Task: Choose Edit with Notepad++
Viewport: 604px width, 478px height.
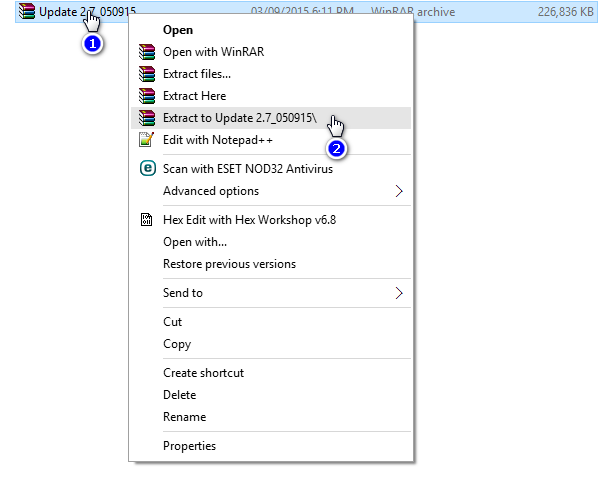Action: tap(271, 140)
